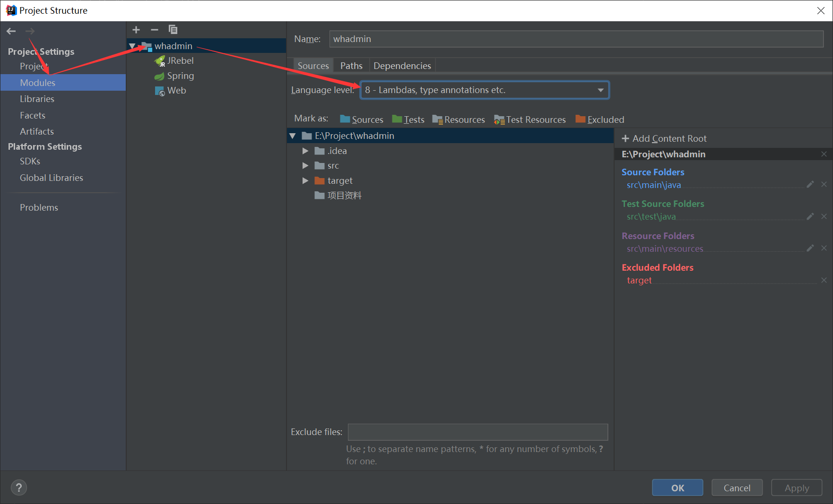
Task: Click Add Content Root
Action: [x=664, y=138]
